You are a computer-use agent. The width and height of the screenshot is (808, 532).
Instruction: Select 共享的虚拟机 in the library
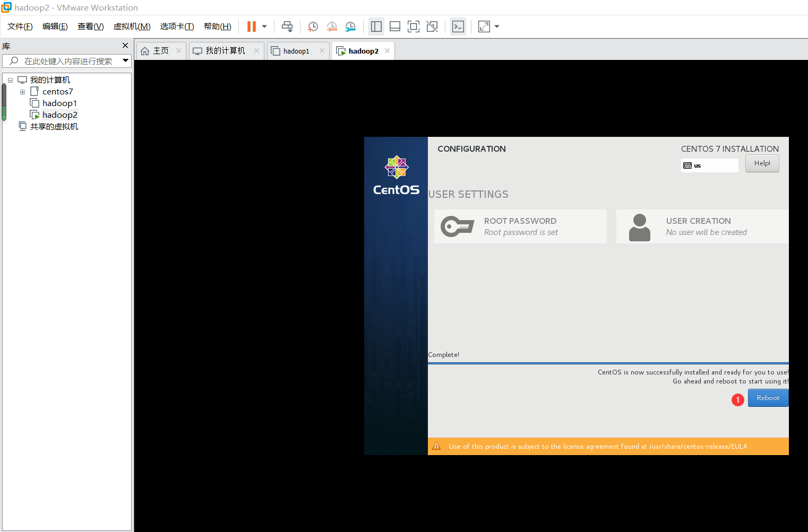click(54, 127)
